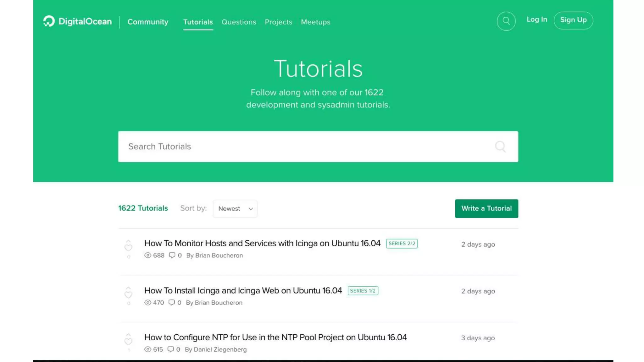The image size is (644, 362).
Task: Switch to Meetups section
Action: tap(315, 22)
